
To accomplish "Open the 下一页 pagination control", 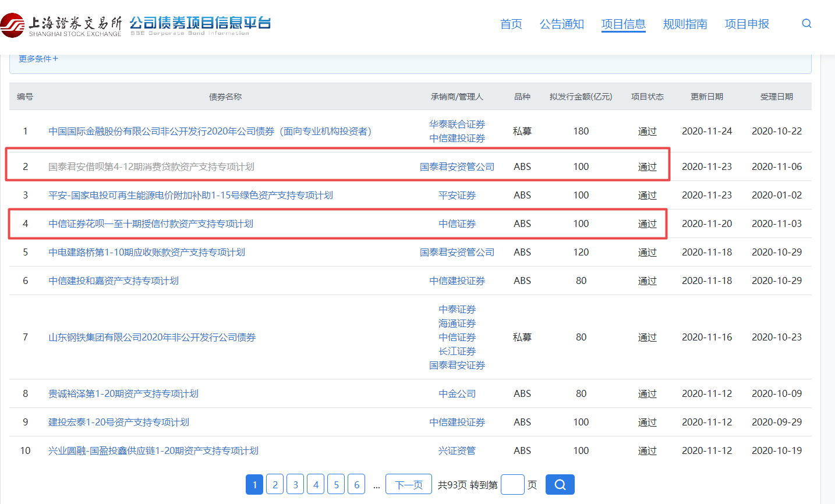I will tap(408, 484).
